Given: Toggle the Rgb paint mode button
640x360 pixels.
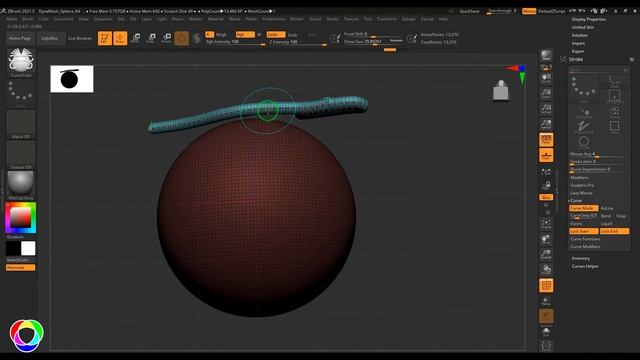Looking at the screenshot, I should click(x=245, y=35).
